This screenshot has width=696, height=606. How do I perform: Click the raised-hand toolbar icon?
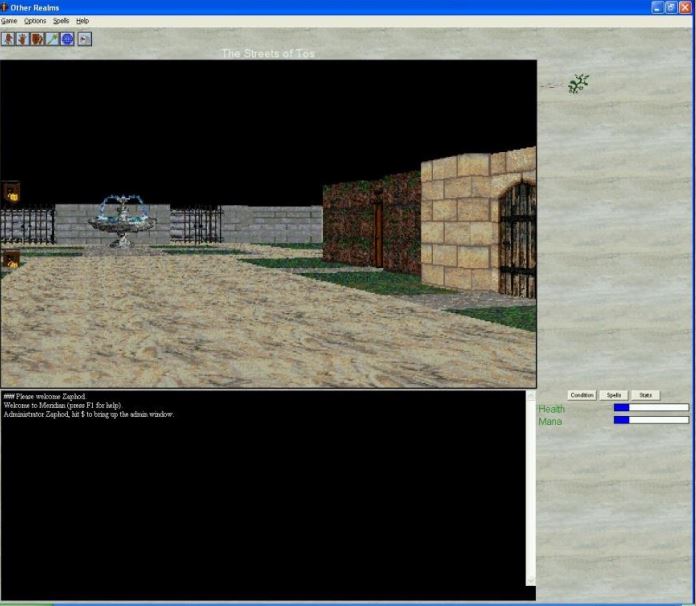[x=23, y=39]
